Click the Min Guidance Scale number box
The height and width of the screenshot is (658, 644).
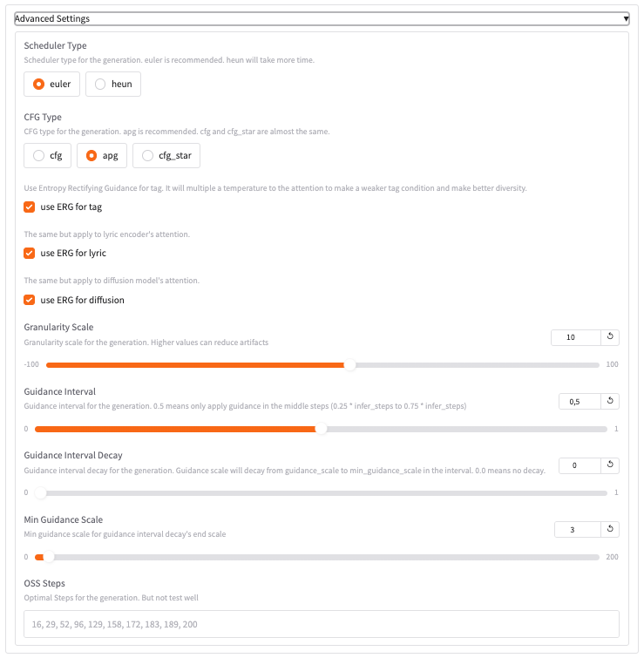coord(577,530)
